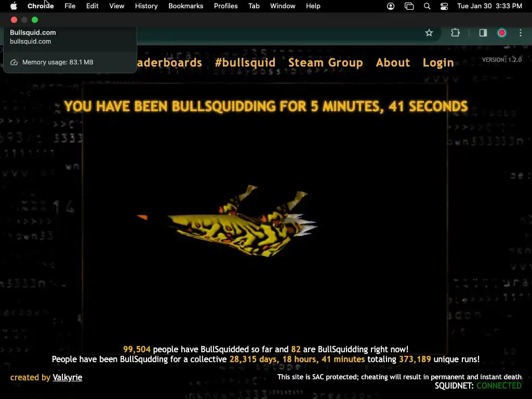Go to the Leaderboards page
The width and height of the screenshot is (532, 399).
(169, 62)
